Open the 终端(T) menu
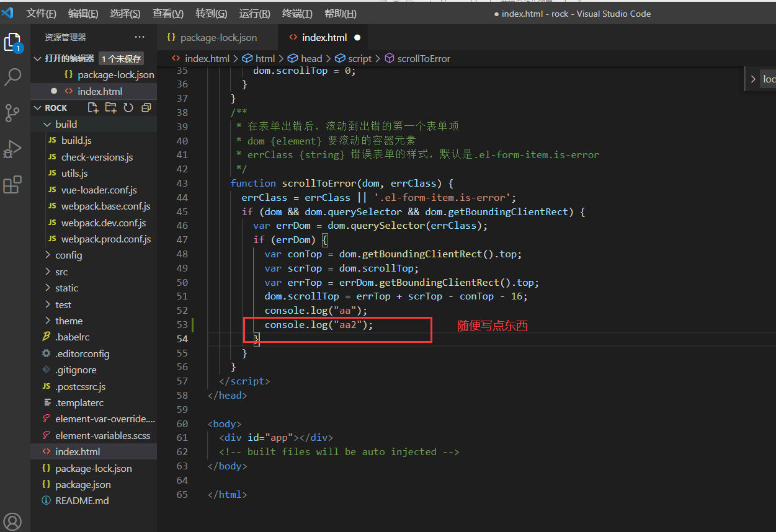 (x=297, y=13)
